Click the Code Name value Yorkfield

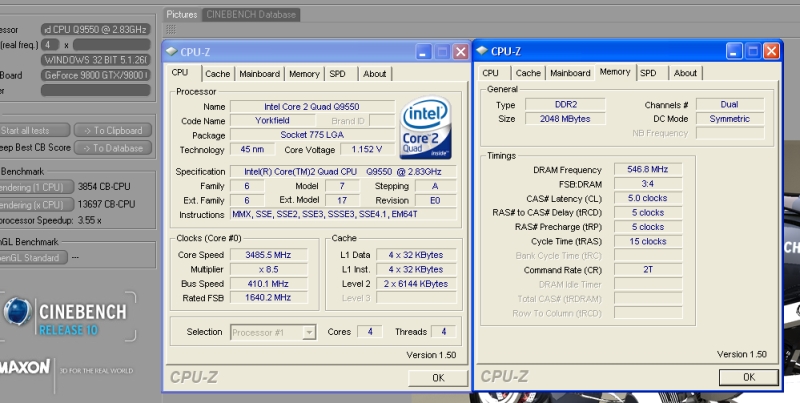coord(272,121)
